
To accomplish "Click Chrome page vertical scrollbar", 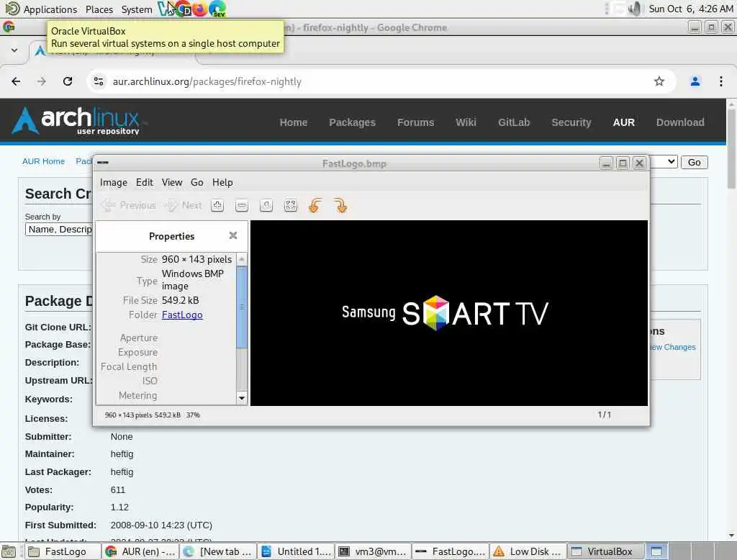I will tap(731, 148).
